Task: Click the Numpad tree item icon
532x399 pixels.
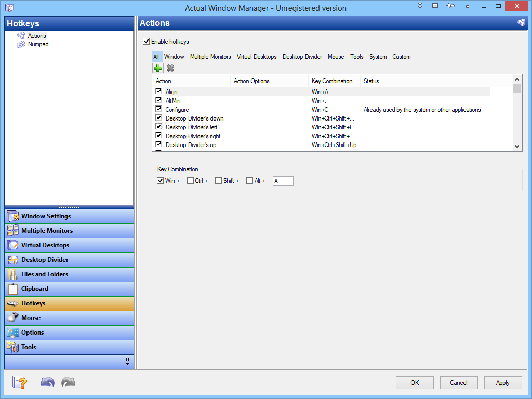Action: 21,45
